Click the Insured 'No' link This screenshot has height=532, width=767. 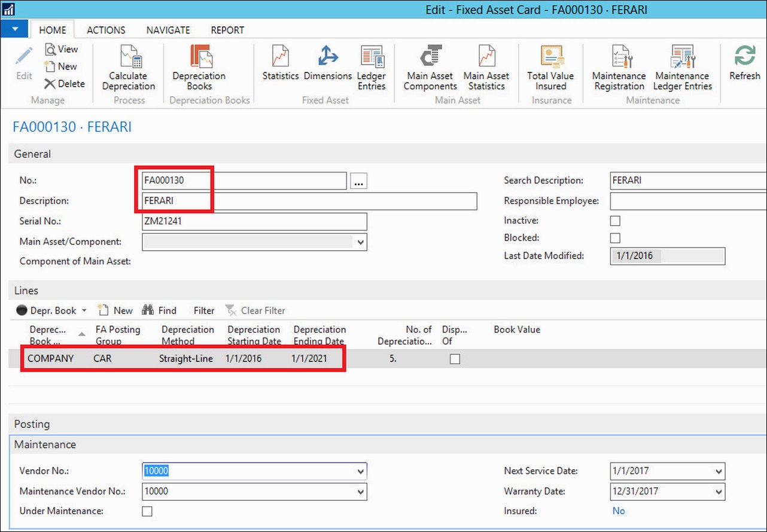[x=619, y=511]
